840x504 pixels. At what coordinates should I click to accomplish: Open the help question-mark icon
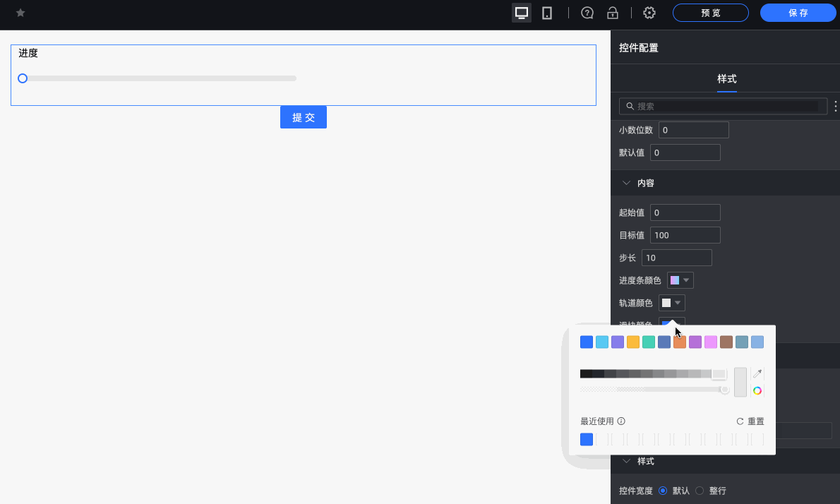(587, 13)
